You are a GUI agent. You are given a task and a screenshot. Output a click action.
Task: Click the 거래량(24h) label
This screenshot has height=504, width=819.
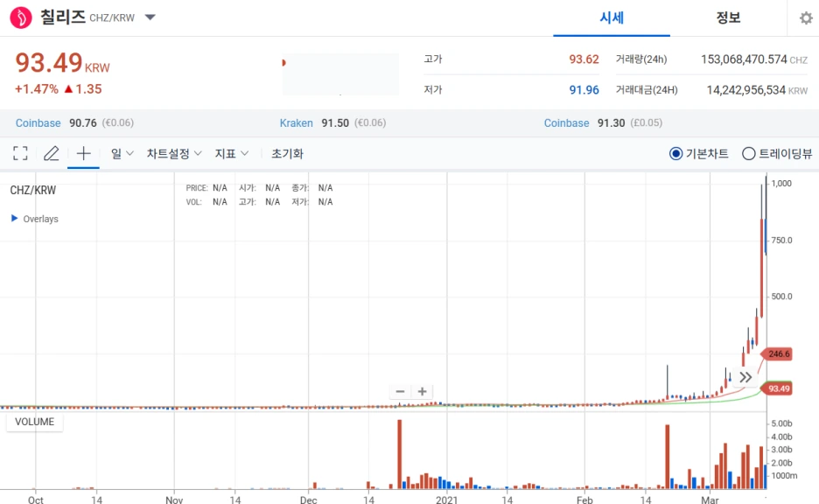coord(641,59)
